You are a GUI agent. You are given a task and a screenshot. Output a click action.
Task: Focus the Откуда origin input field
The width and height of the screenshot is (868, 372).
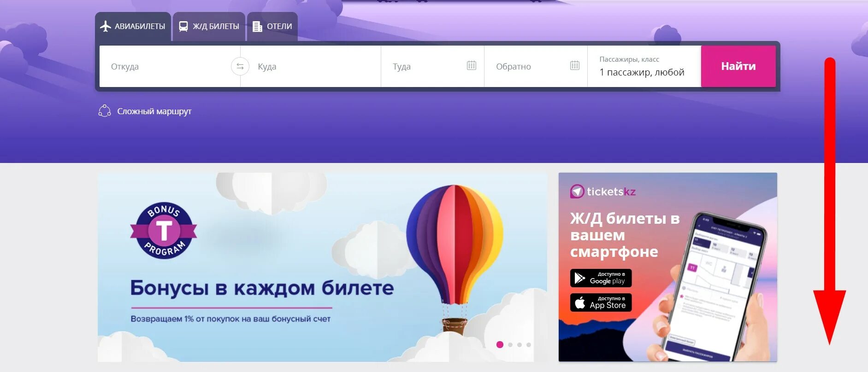(x=166, y=66)
